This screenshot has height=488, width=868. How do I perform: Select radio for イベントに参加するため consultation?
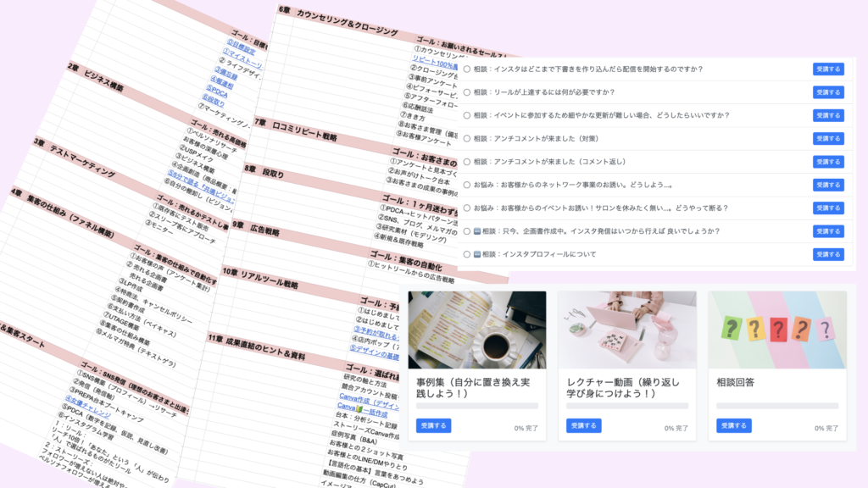coord(467,115)
